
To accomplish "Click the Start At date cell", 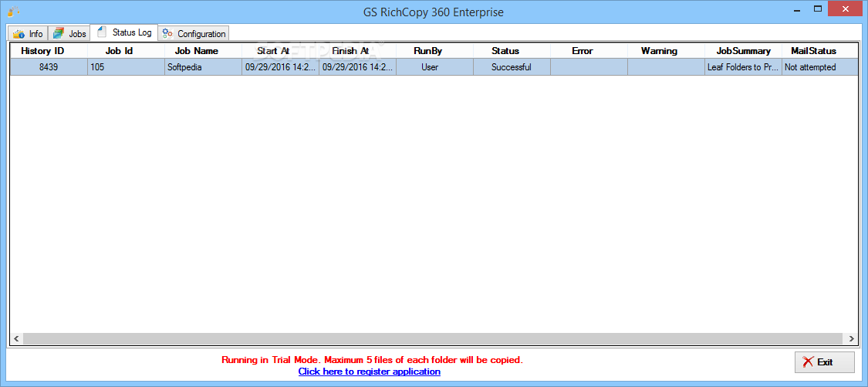I will (280, 67).
